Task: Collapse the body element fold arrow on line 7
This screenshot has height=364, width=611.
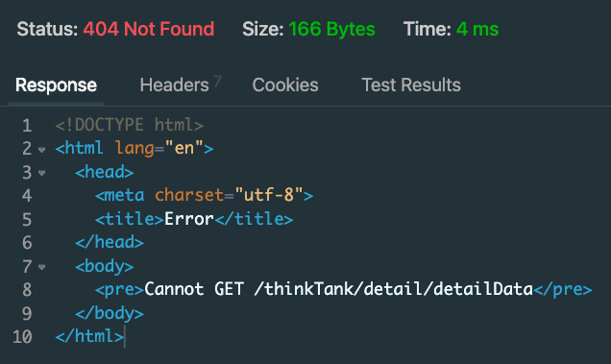Action: pyautogui.click(x=41, y=267)
